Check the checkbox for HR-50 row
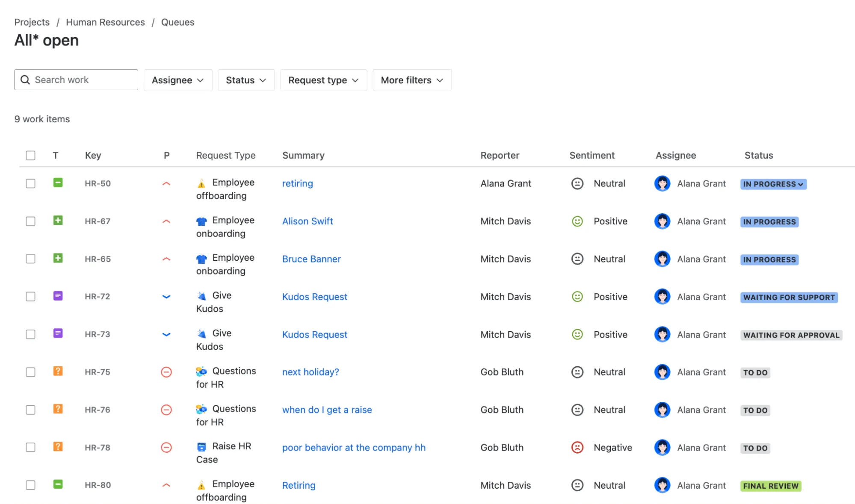Screen dimensions: 855x504 [30, 183]
